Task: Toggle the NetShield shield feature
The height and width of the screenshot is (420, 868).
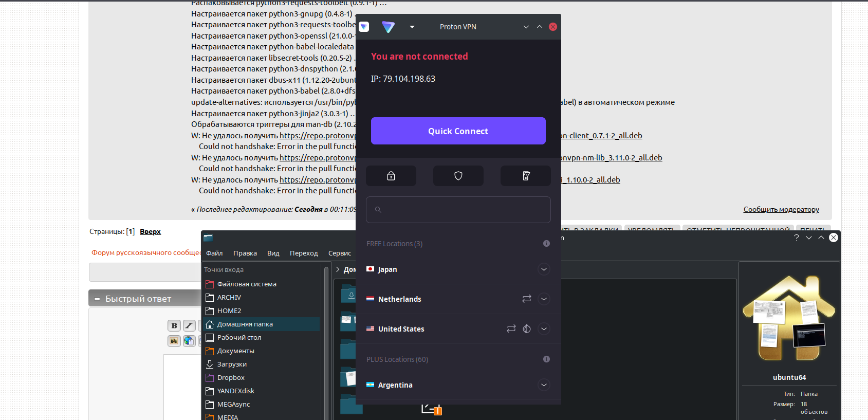Action: (458, 176)
